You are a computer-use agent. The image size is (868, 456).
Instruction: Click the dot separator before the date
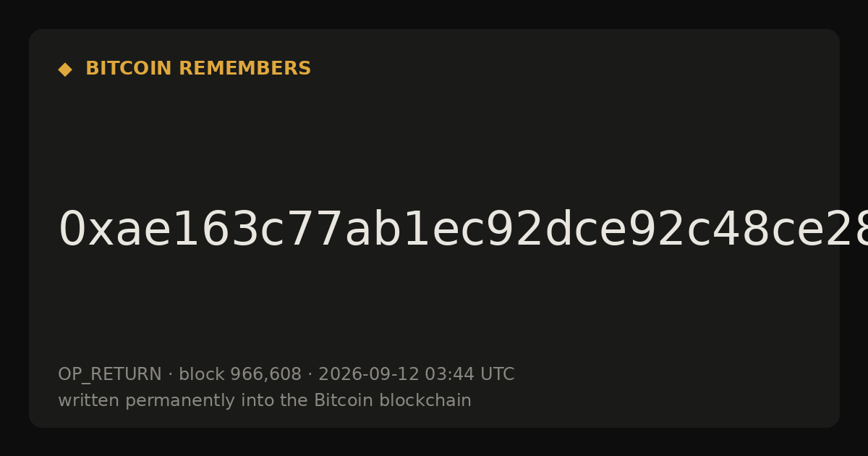310,375
